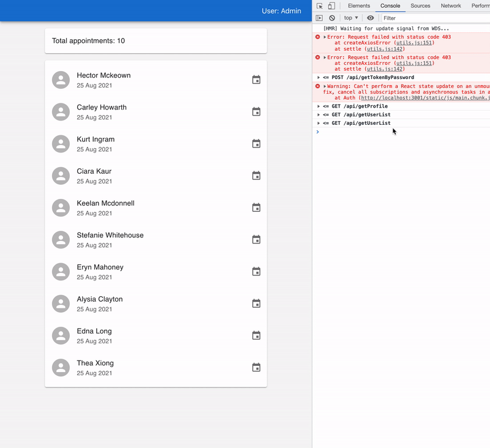Click Thea Xiong's avatar icon
Screen dimensions: 490x448
click(x=61, y=367)
